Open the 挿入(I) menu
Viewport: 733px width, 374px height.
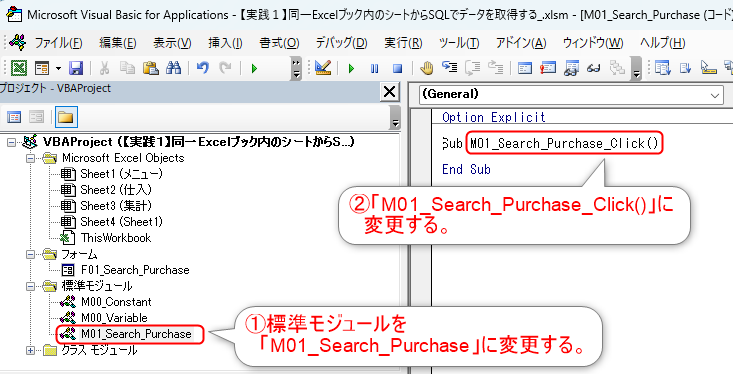(x=225, y=43)
